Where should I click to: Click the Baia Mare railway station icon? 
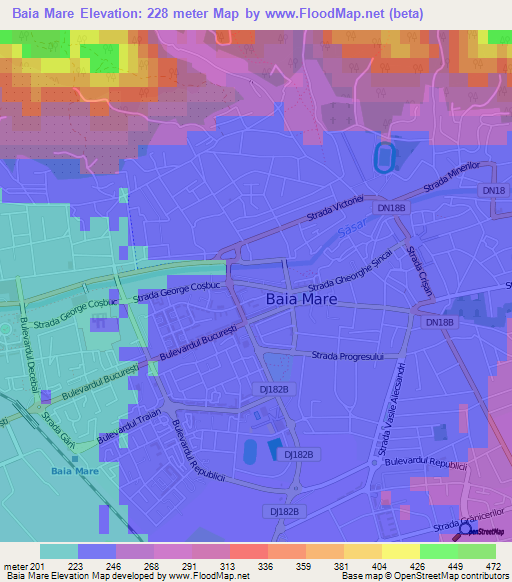75,459
